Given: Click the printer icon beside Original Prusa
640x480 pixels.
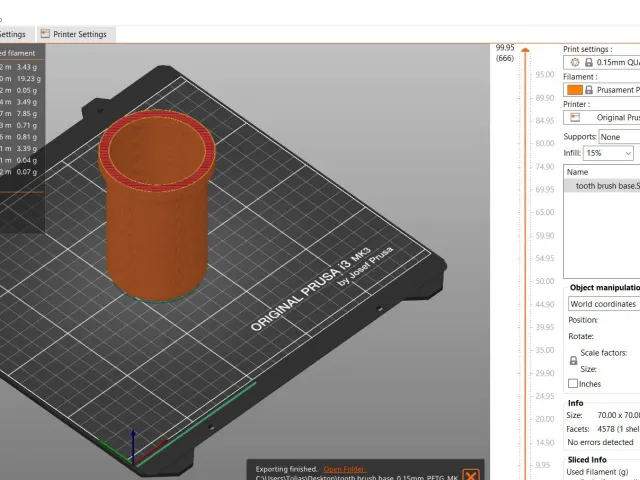Looking at the screenshot, I should pos(575,118).
